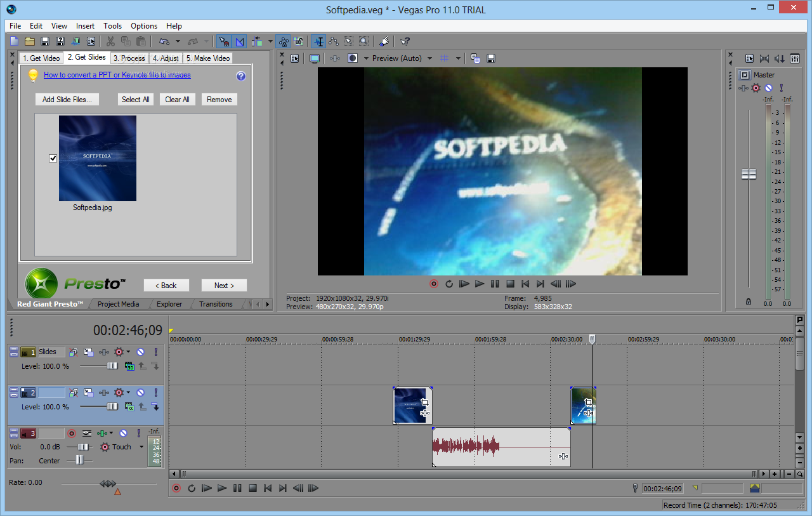Open the Project Media tab
This screenshot has width=812, height=516.
tap(119, 304)
